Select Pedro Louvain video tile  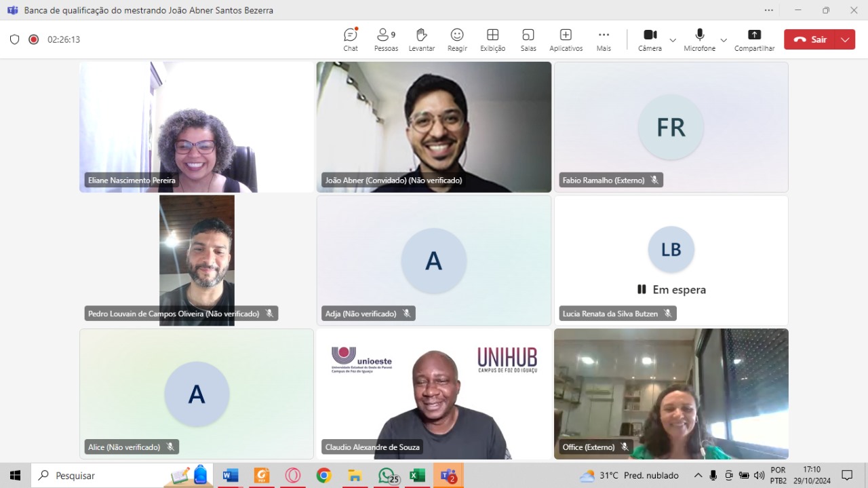(x=197, y=261)
